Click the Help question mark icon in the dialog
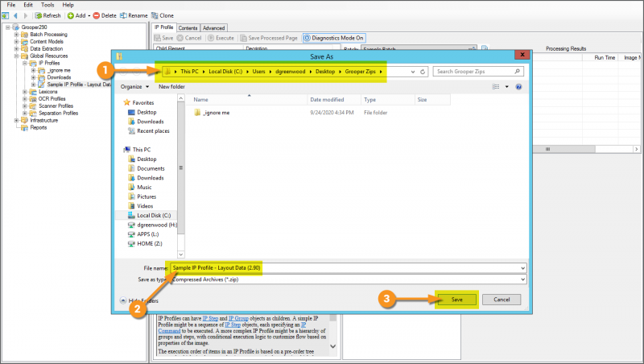This screenshot has width=644, height=364. [518, 87]
